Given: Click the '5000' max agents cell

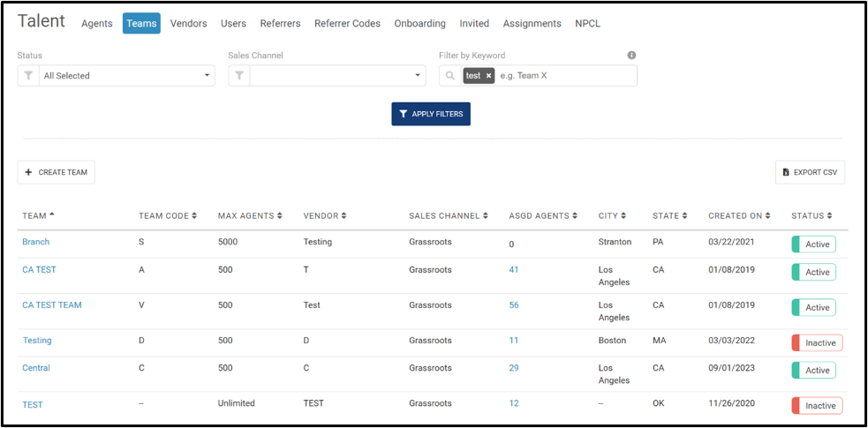Looking at the screenshot, I should point(228,242).
